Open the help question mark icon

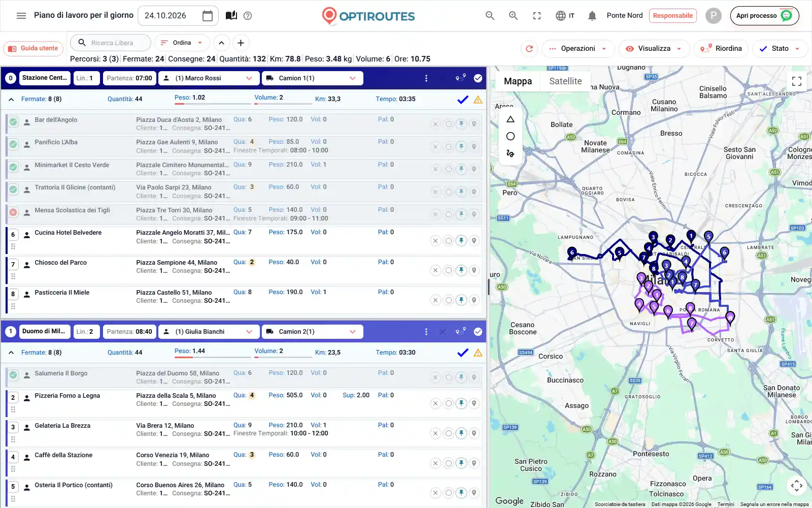click(248, 16)
